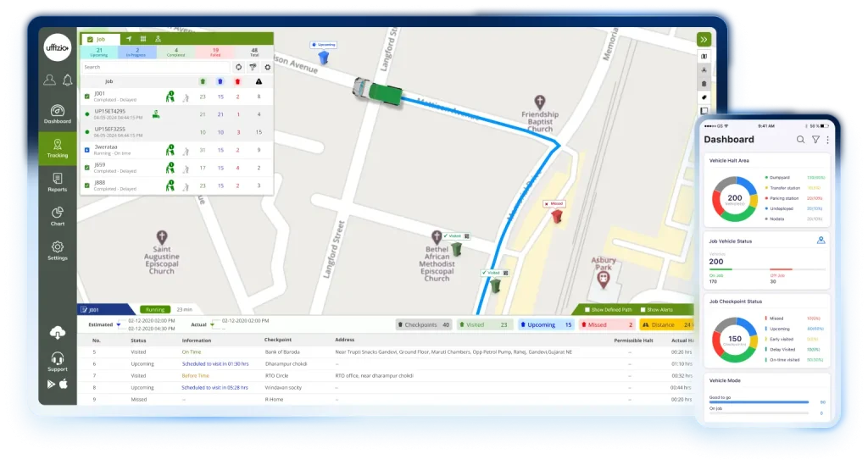
Task: Open job list settings gear
Action: 268,67
